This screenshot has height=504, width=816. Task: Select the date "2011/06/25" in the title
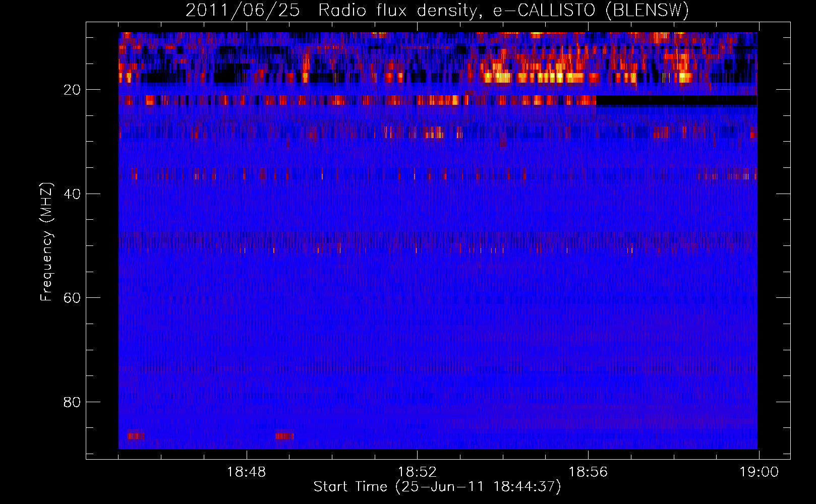click(243, 11)
